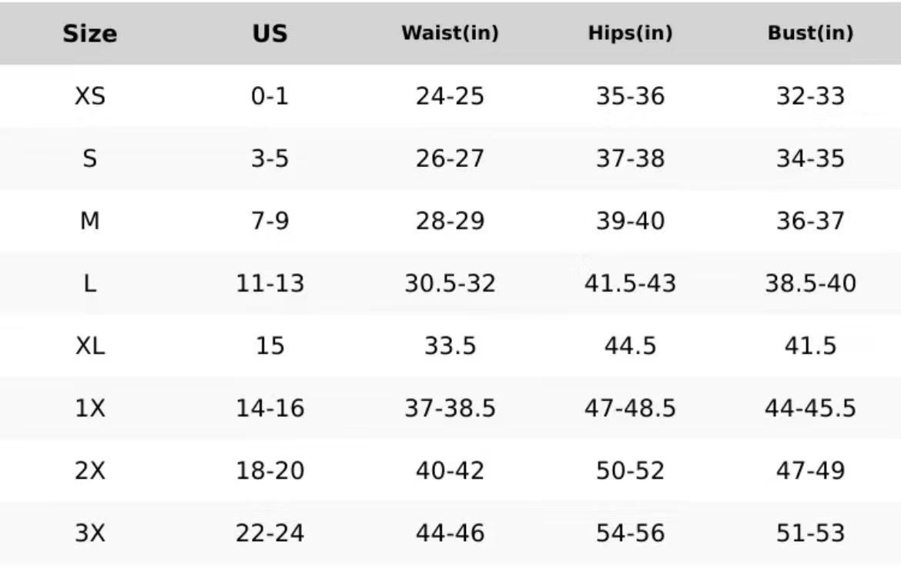This screenshot has height=588, width=901.
Task: Click waist measurement 26-27
Action: click(x=450, y=159)
